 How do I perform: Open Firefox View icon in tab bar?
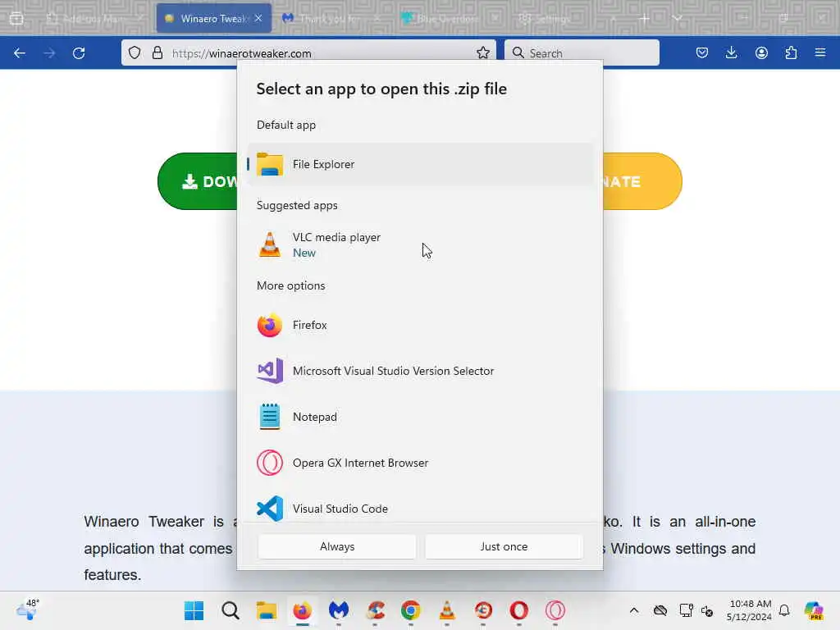click(16, 18)
